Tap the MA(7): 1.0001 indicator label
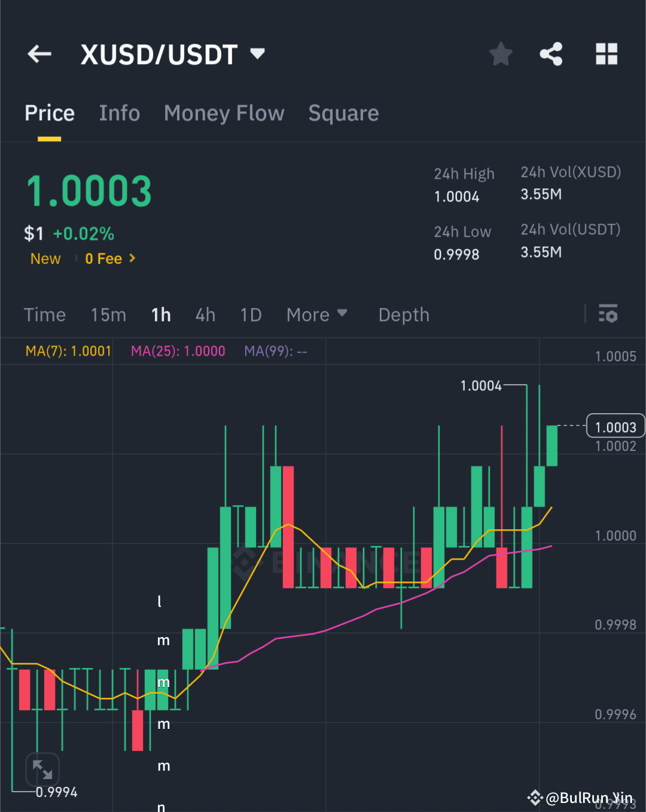The width and height of the screenshot is (646, 812). (68, 351)
